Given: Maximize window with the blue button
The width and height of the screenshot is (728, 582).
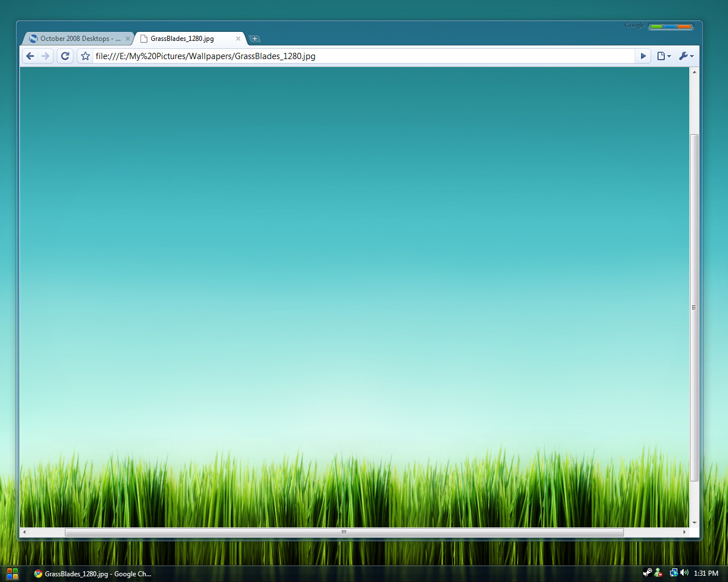Looking at the screenshot, I should [x=670, y=27].
